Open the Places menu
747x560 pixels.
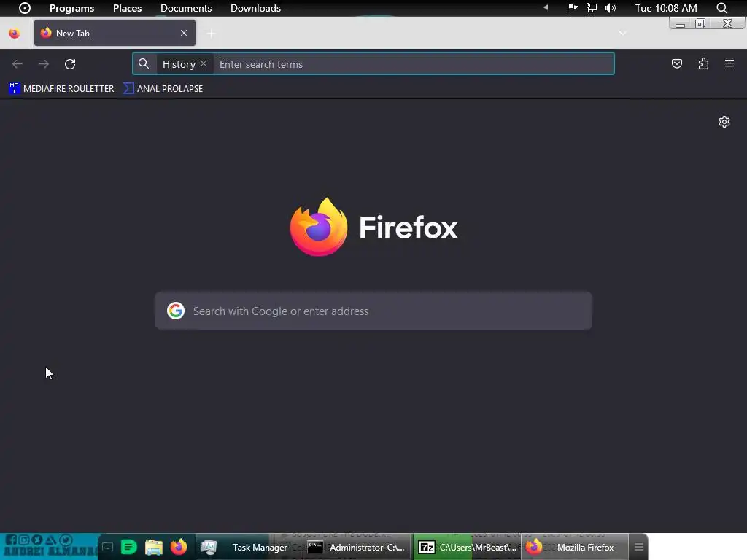127,8
